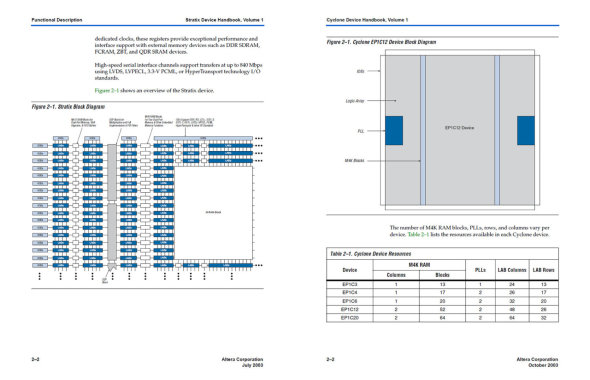
Task: Click the 'LAB Columns' table header
Action: 512,270
